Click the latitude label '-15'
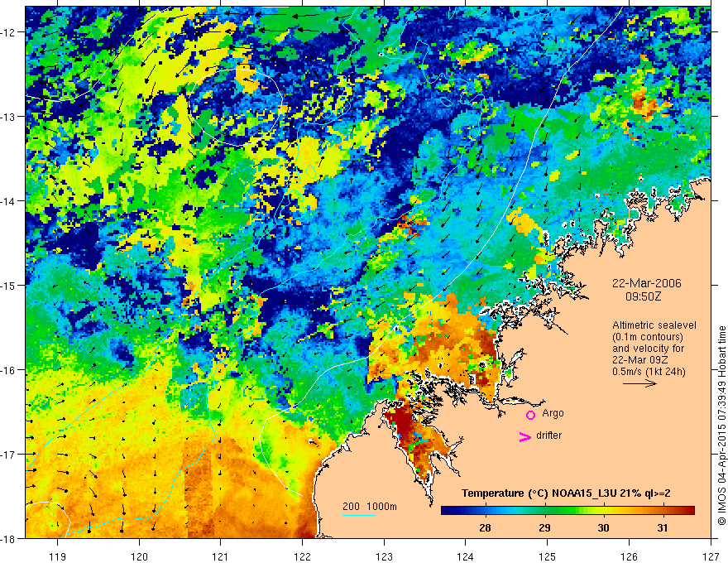Viewport: 728px width, 563px height. click(x=8, y=285)
